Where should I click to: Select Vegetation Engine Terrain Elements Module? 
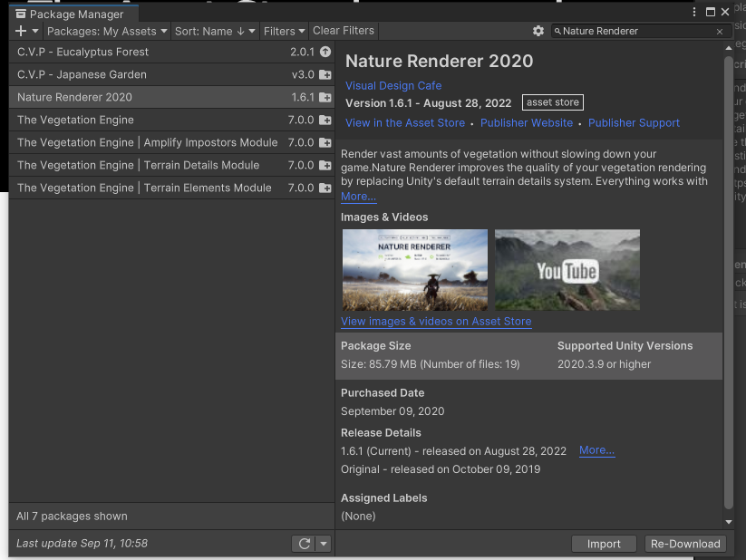coord(171,188)
